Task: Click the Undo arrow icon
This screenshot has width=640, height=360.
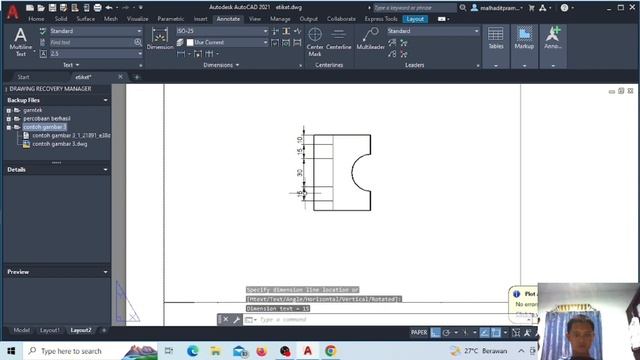Action: pyautogui.click(x=109, y=7)
